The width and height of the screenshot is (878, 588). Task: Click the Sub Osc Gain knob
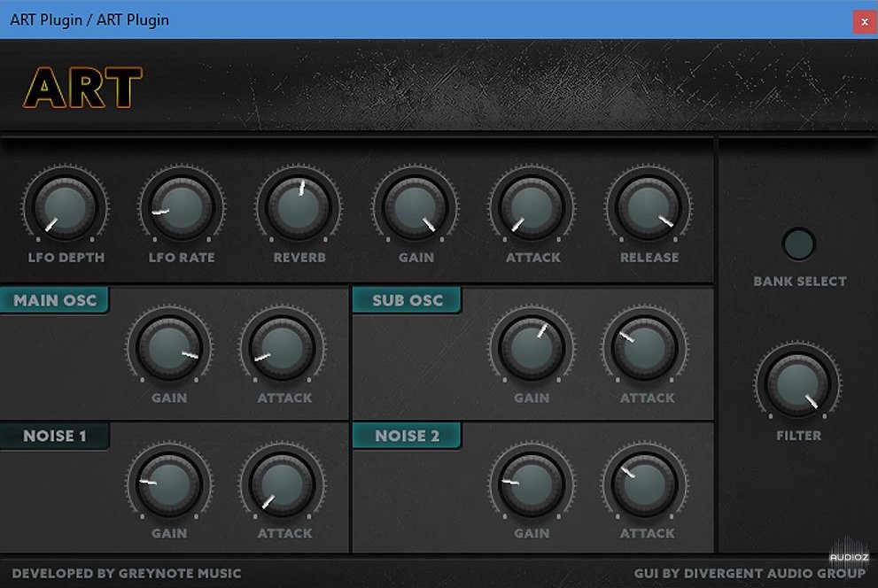[x=531, y=347]
